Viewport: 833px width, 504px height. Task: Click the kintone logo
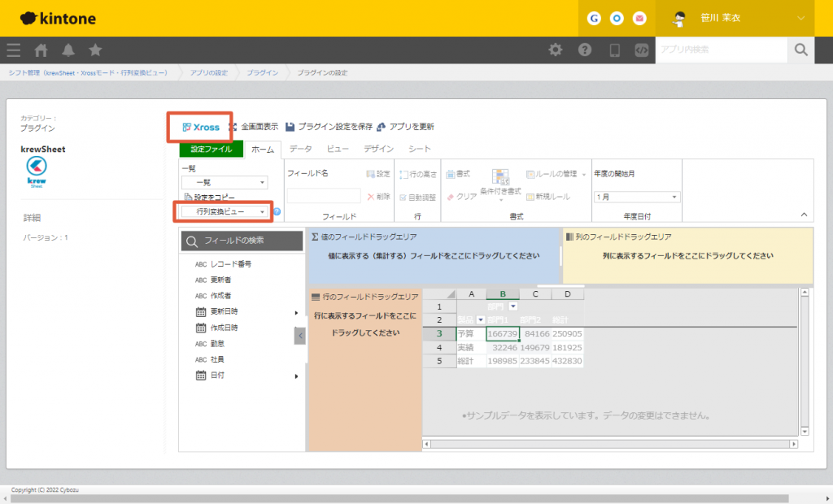58,19
